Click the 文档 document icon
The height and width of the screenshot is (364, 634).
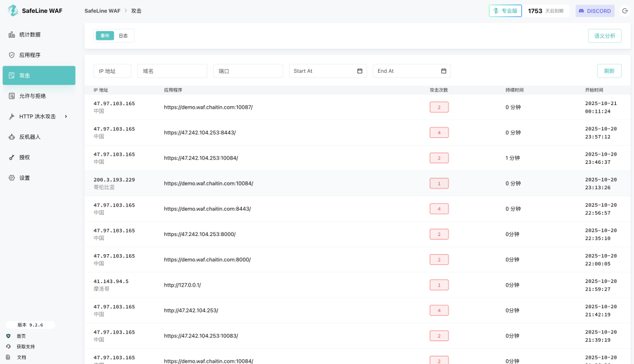pos(8,357)
